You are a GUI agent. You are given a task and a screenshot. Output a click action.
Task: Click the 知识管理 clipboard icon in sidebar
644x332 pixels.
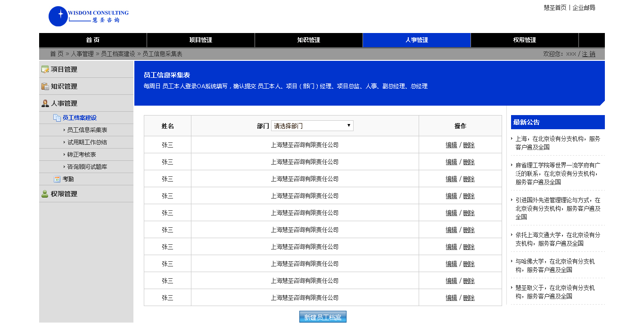point(45,86)
